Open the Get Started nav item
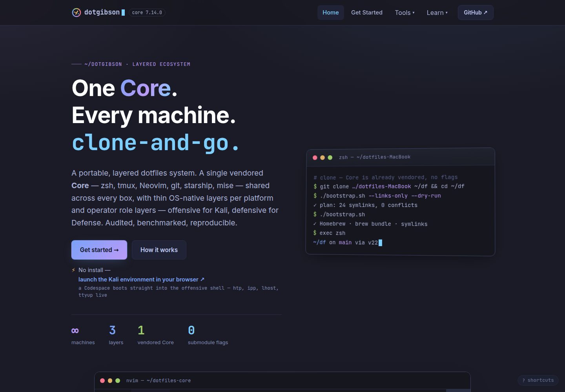Viewport: 565px width, 392px height. [x=367, y=13]
